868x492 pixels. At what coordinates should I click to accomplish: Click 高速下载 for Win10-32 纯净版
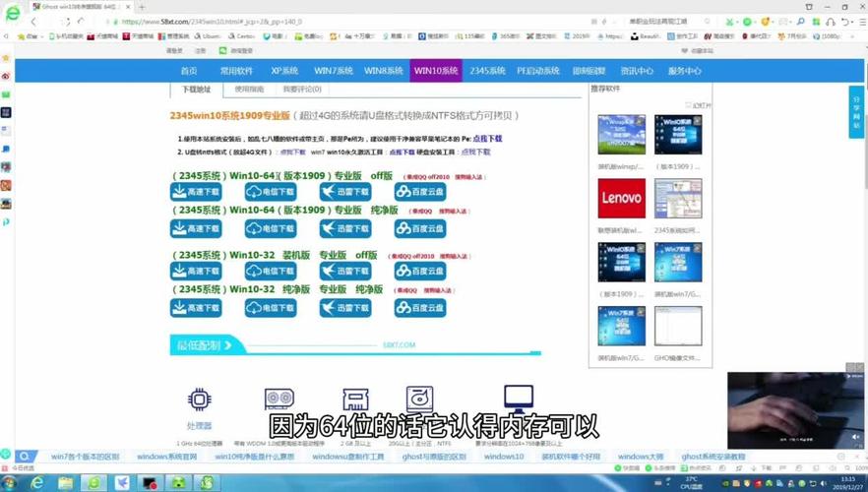pyautogui.click(x=196, y=308)
